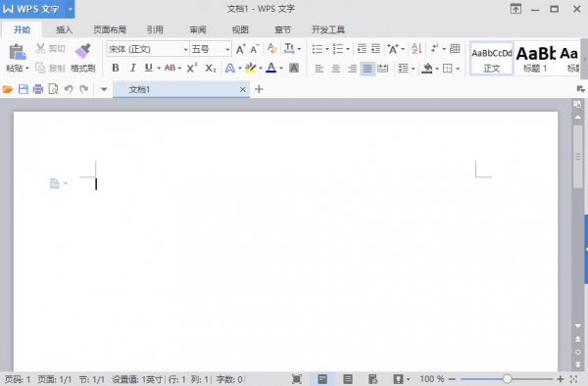The image size is (588, 386).
Task: Click the zoom slider handle
Action: pos(507,379)
